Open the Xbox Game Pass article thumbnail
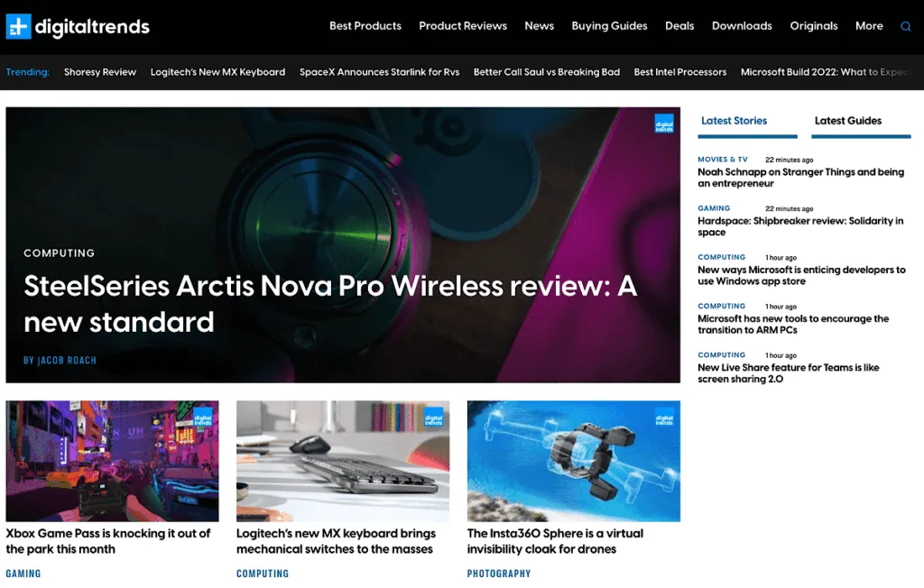The image size is (924, 588). coord(112,462)
